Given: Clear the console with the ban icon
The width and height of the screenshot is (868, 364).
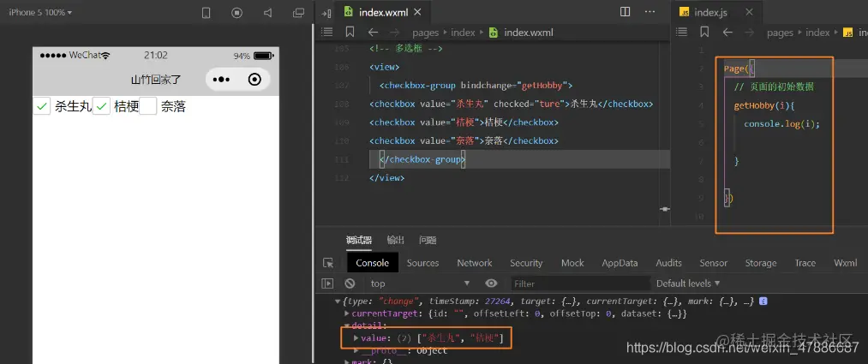Looking at the screenshot, I should click(x=350, y=283).
